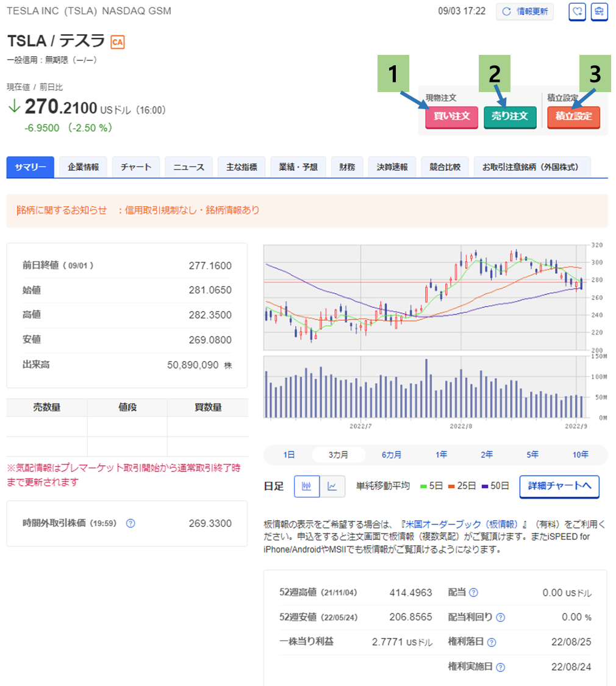The height and width of the screenshot is (686, 616).
Task: Select the 3カ月 chart period
Action: coord(338,455)
